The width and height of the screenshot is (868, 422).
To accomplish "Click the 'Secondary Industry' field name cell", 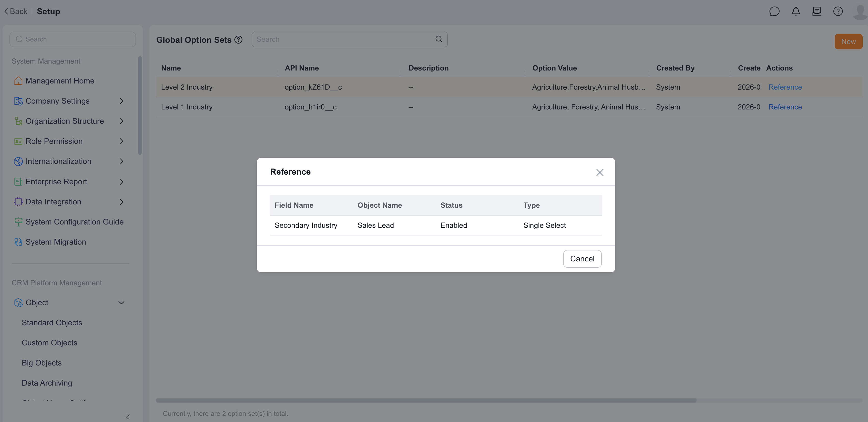I will (306, 225).
